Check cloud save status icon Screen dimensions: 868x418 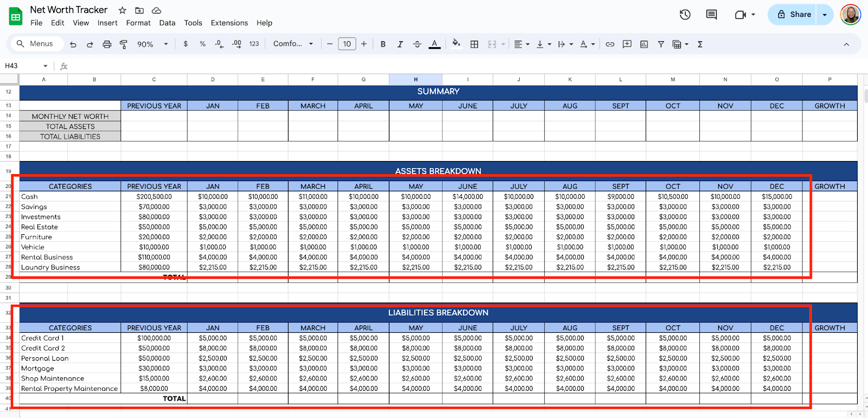click(156, 10)
